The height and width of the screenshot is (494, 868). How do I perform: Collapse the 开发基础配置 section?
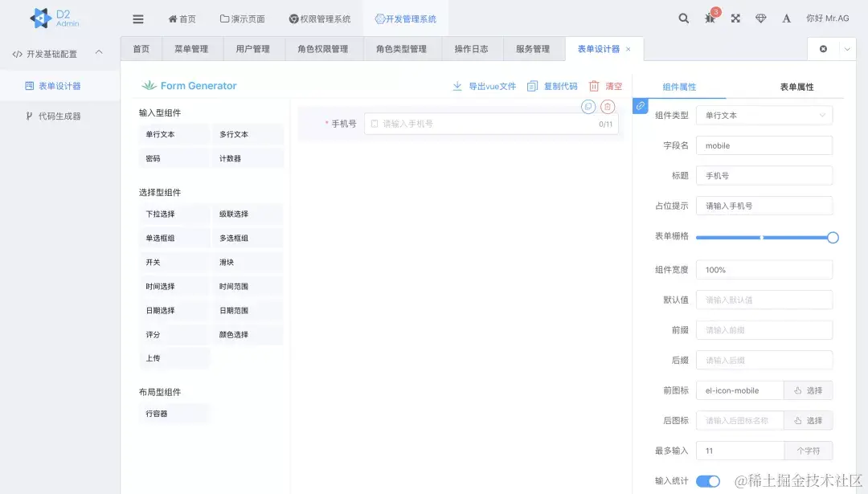tap(98, 55)
